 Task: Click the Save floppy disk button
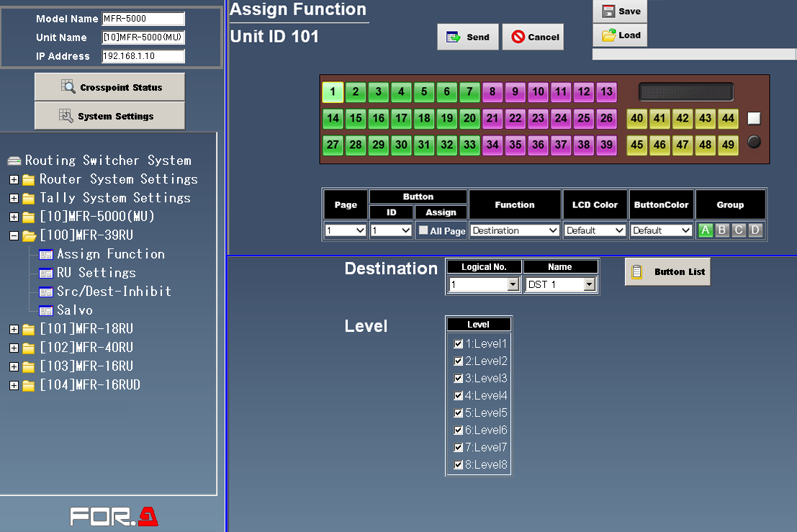[620, 12]
